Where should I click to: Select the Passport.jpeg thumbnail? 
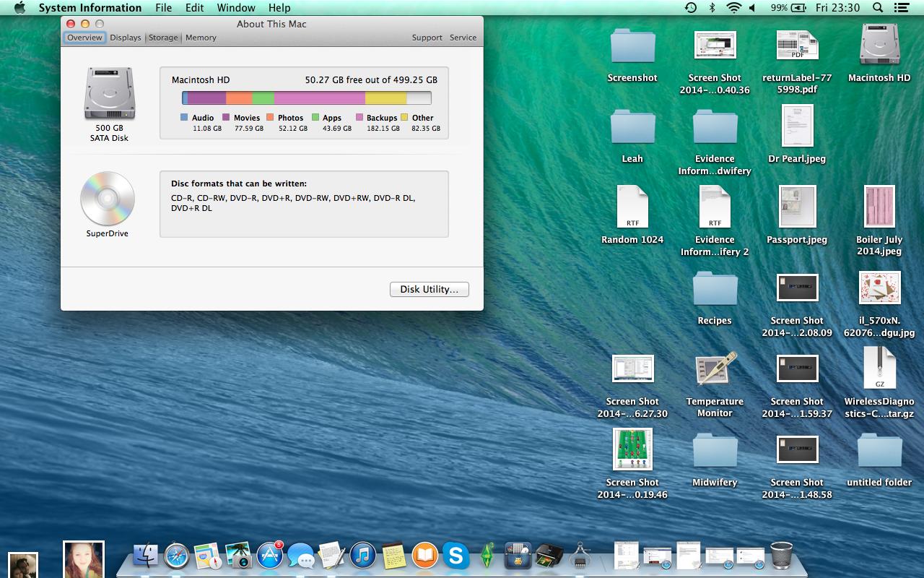tap(797, 207)
